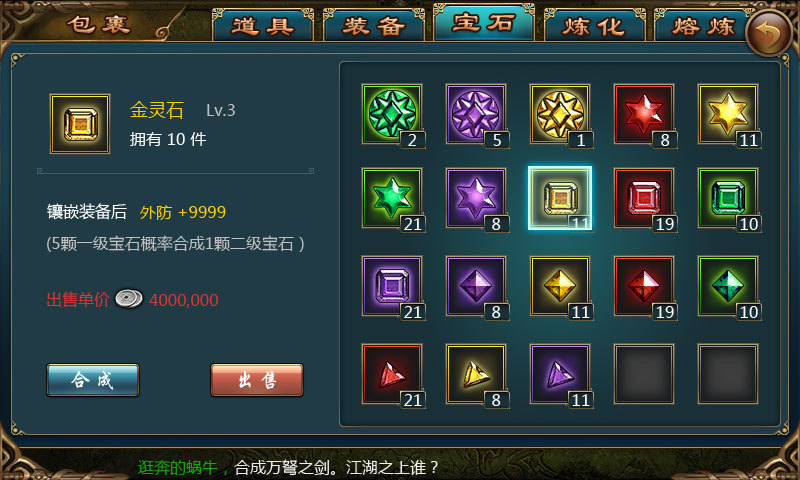
Task: Switch to the 炼化 tab
Action: coord(594,26)
